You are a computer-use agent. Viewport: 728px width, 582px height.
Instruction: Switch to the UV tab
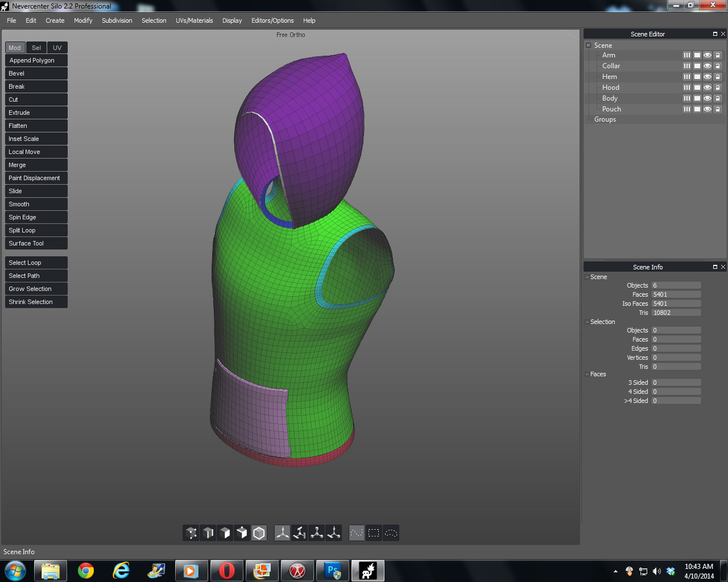[x=57, y=48]
